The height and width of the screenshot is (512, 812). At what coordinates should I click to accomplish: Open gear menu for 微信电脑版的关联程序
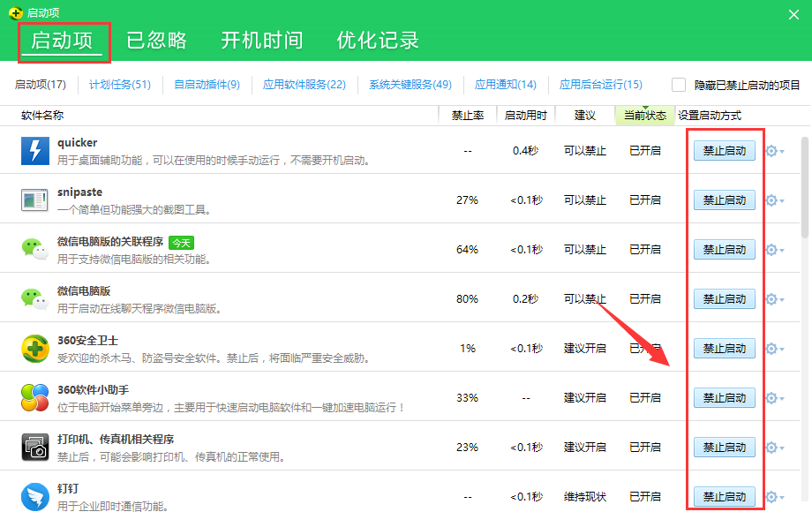point(774,250)
